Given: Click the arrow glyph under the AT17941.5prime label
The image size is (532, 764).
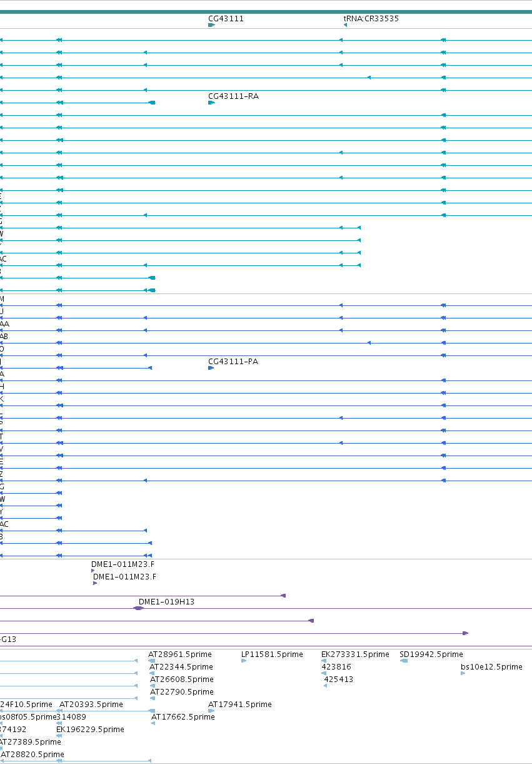Looking at the screenshot, I should (211, 711).
